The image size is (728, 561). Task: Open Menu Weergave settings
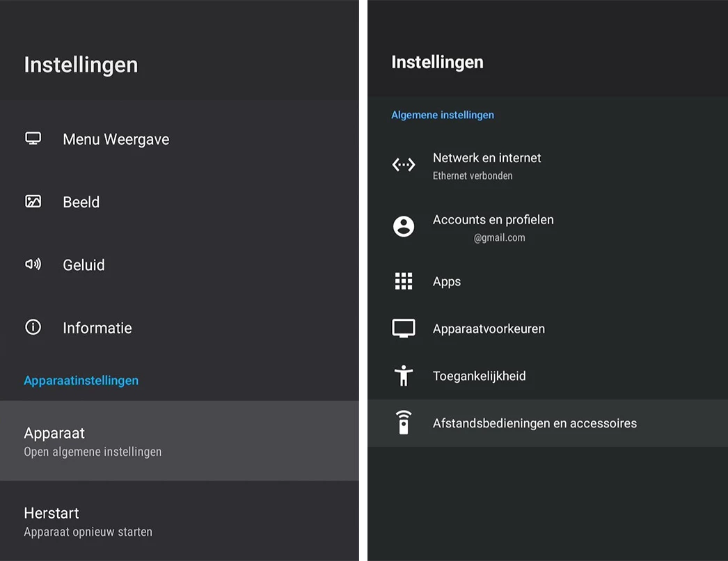click(116, 139)
